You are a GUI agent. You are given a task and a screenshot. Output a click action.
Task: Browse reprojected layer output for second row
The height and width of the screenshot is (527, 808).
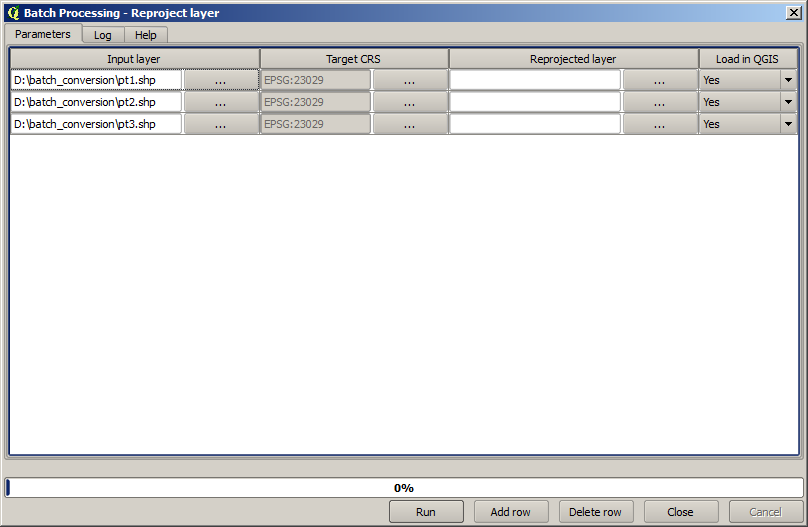point(659,102)
